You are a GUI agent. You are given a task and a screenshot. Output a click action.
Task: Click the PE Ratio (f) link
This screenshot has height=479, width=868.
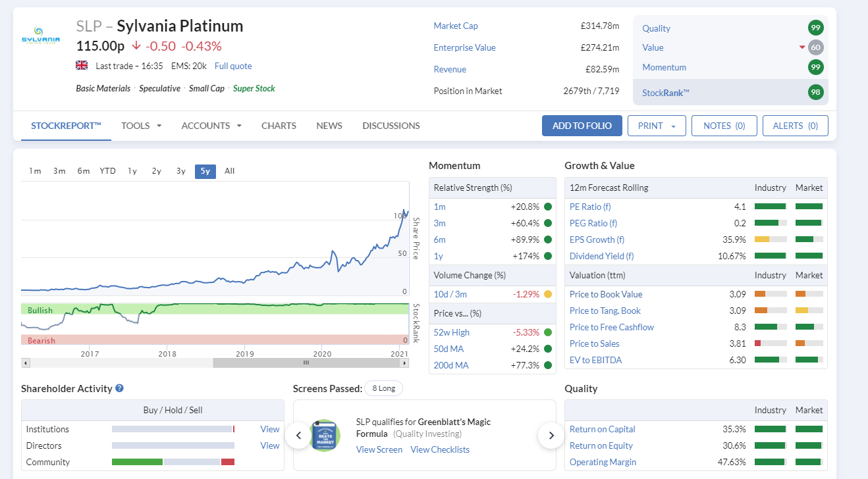tap(590, 207)
